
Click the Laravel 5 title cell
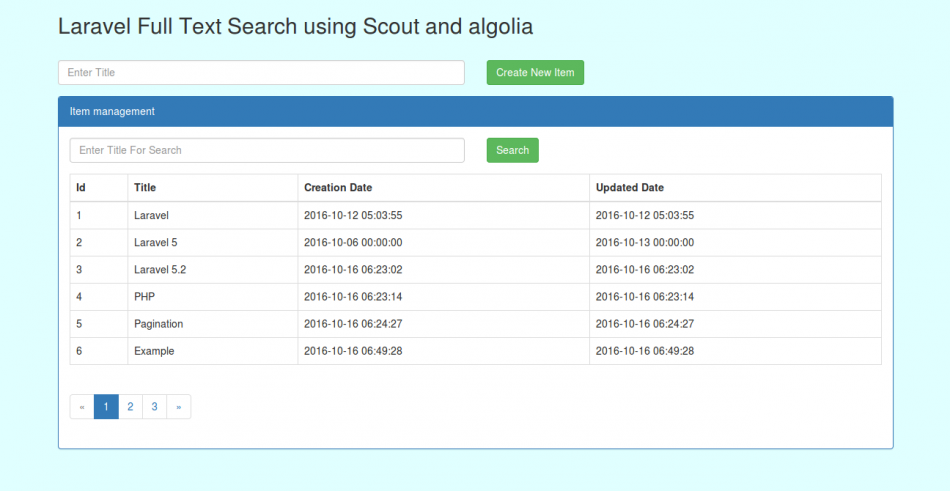[x=155, y=243]
